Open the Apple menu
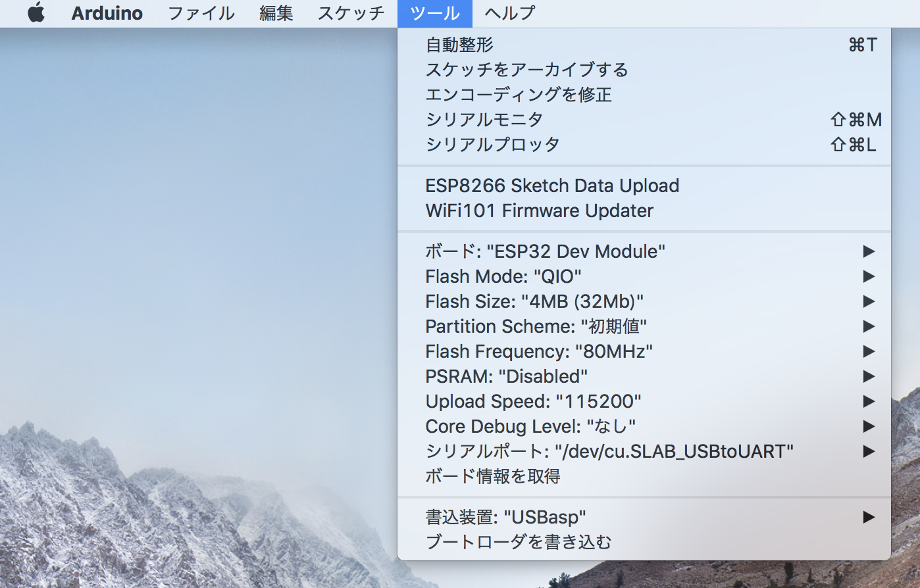The image size is (920, 588). [x=36, y=13]
